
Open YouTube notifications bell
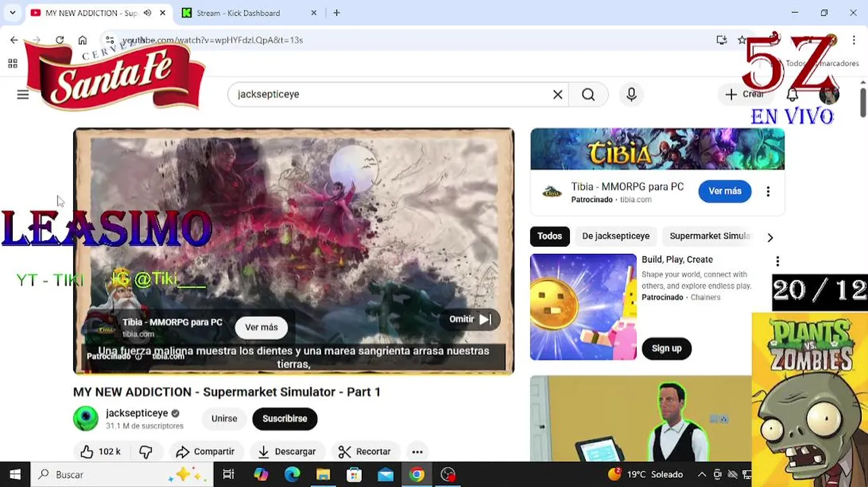[792, 95]
